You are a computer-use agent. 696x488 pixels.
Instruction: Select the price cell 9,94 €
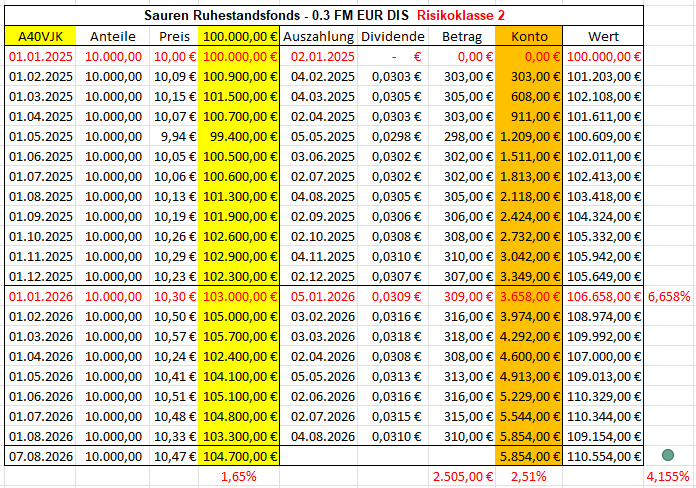(174, 136)
